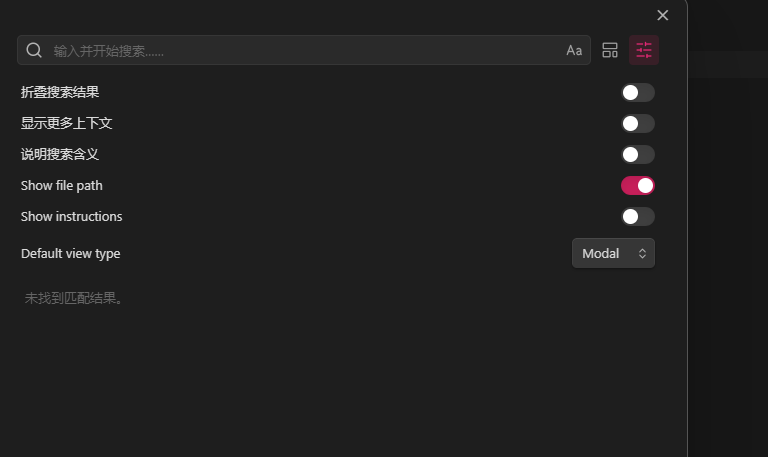Close the search modal with X
This screenshot has width=768, height=457.
click(x=663, y=15)
